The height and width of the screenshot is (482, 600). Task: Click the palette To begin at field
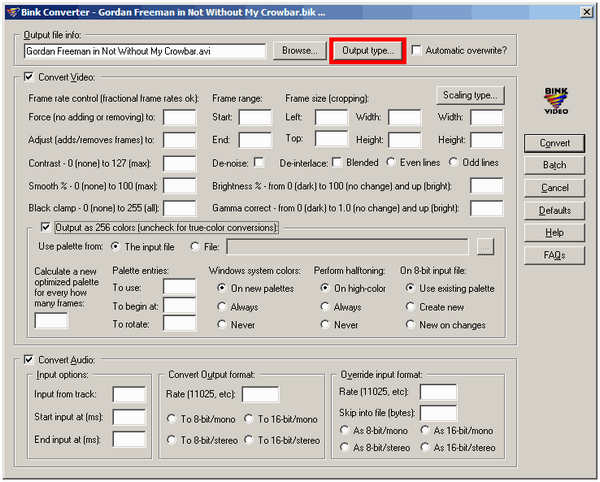click(179, 306)
